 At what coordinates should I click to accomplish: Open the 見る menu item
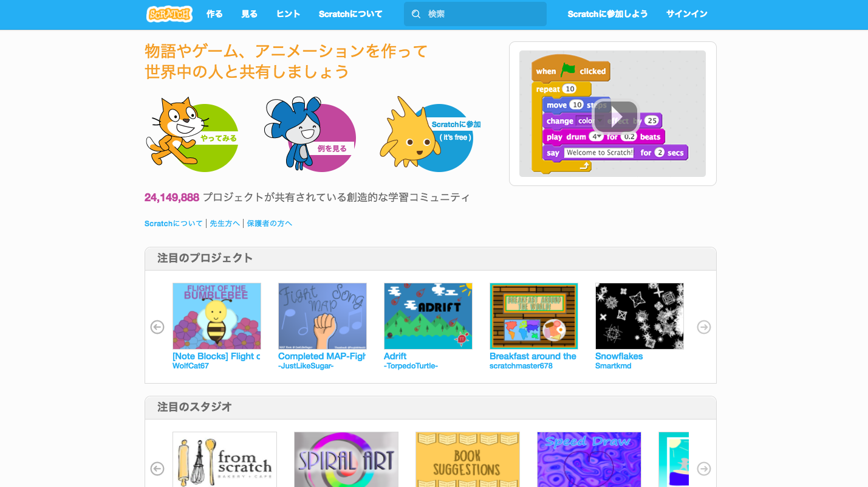pos(250,14)
